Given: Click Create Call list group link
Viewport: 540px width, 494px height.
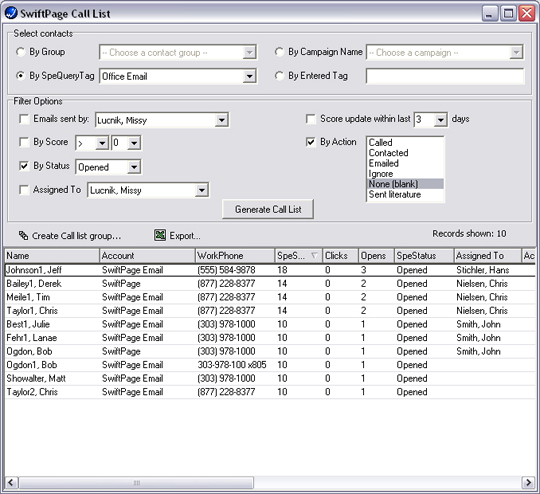Looking at the screenshot, I should (76, 236).
